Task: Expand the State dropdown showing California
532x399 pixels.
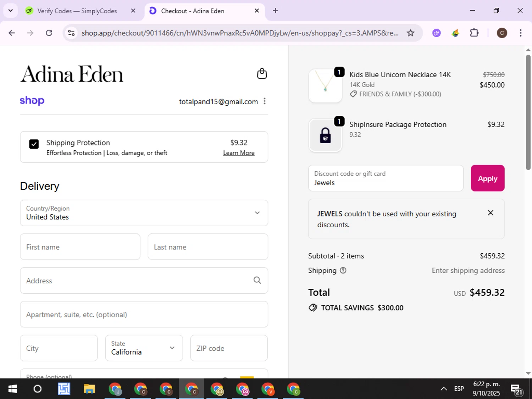Action: coord(144,348)
